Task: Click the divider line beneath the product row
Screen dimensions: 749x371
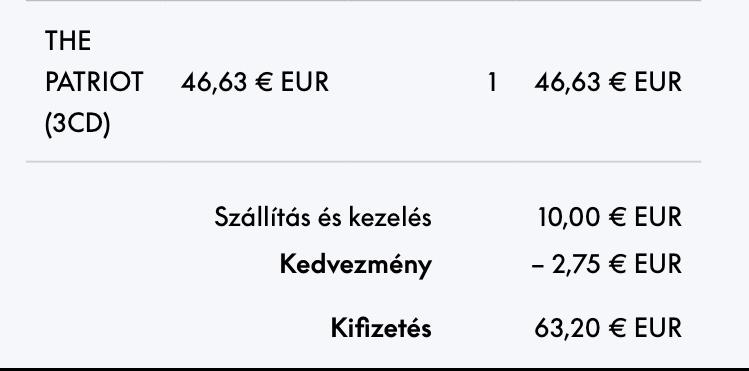Action: coord(364,162)
